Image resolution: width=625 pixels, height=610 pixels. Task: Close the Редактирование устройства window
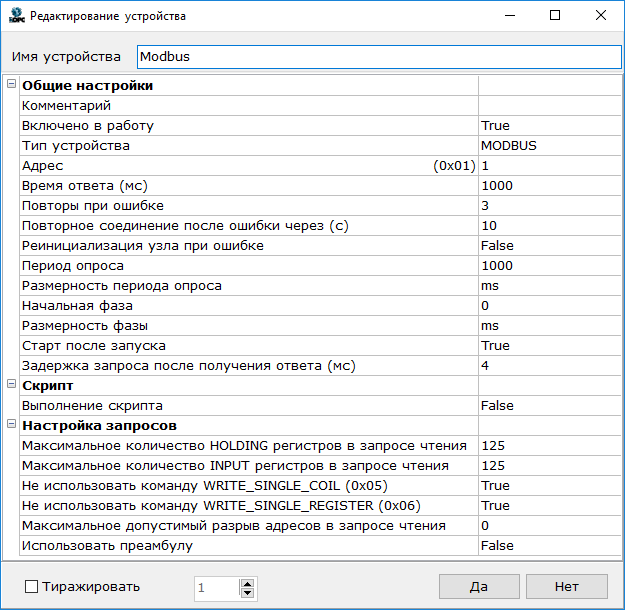(x=599, y=16)
